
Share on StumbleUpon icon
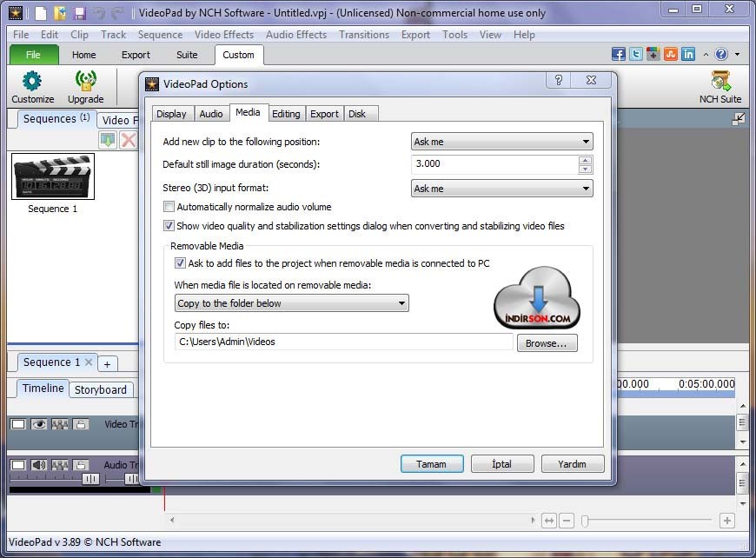coord(670,54)
